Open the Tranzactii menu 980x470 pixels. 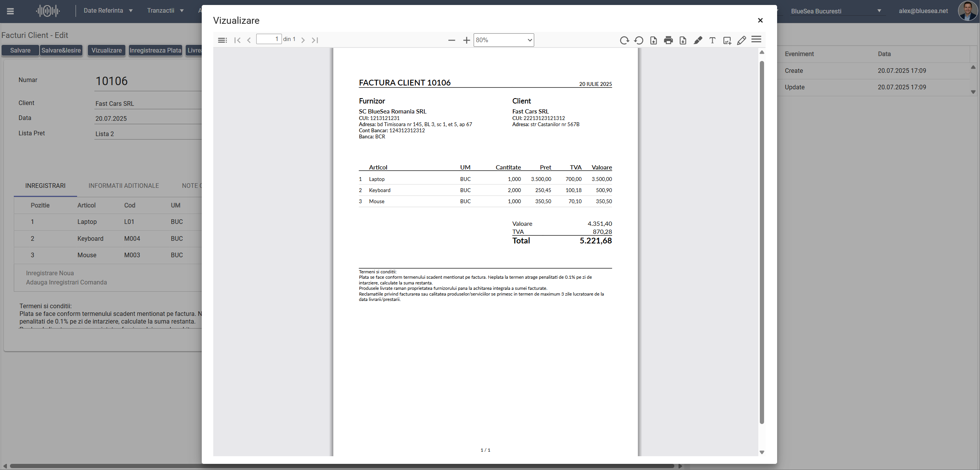(x=165, y=11)
